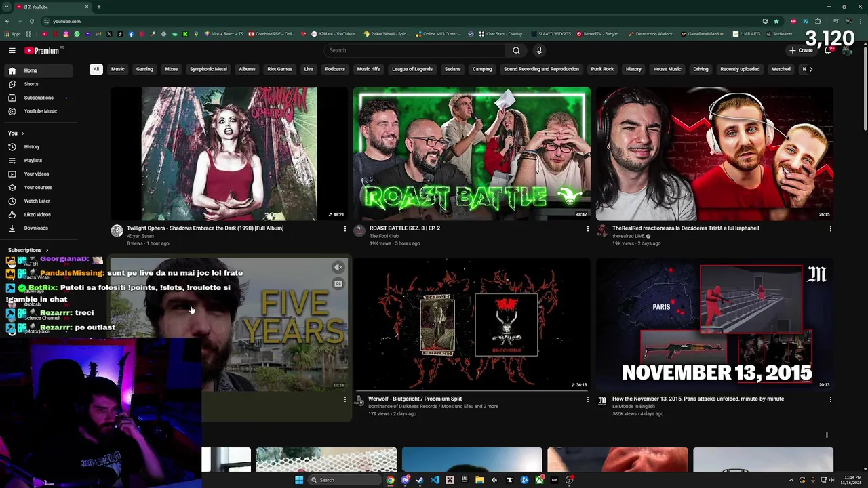Screen dimensions: 868x488
Task: Expand the You section chevron
Action: (22, 134)
